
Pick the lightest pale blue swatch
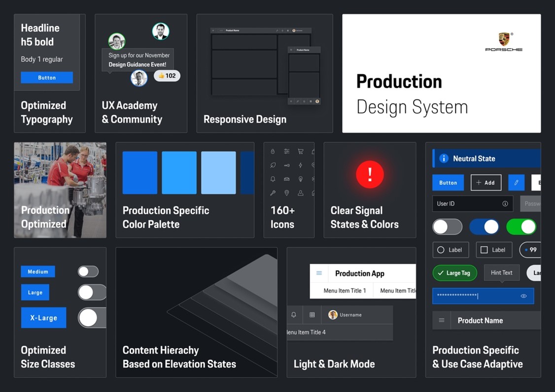pos(218,173)
